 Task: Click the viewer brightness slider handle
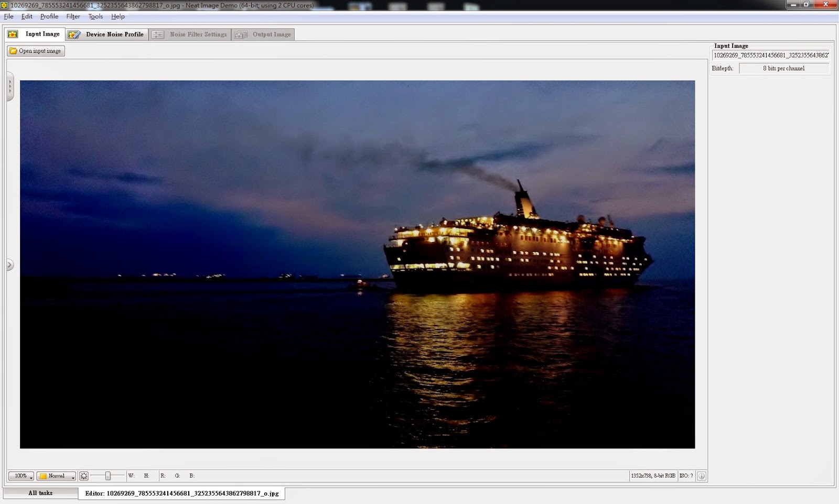(107, 476)
